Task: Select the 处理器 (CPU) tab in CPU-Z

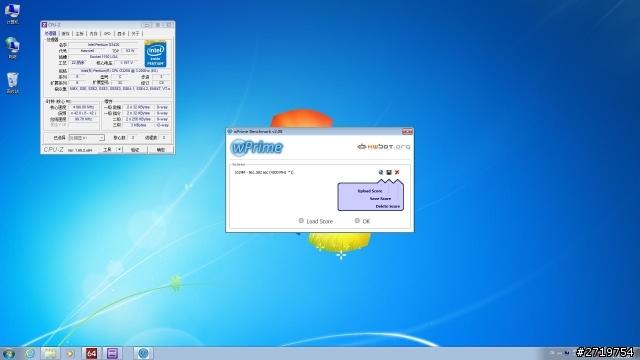Action: (x=51, y=33)
